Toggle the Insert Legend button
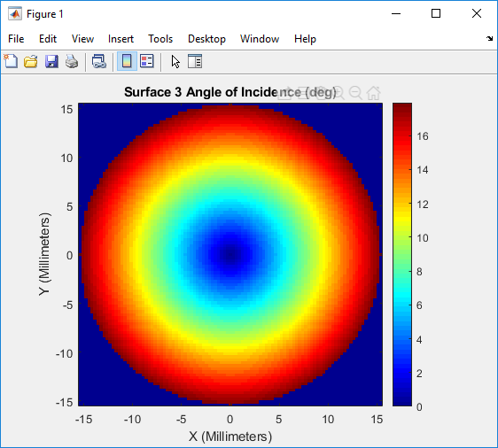Screen dimensions: 498x448 click(x=147, y=61)
